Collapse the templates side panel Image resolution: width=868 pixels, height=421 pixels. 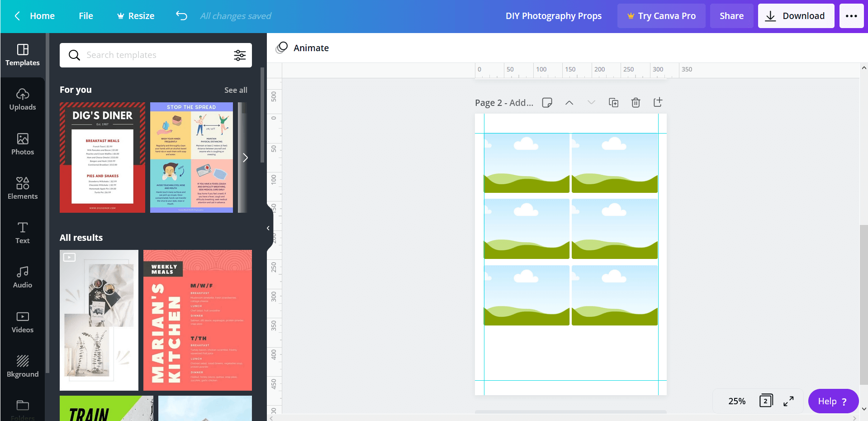(x=268, y=228)
